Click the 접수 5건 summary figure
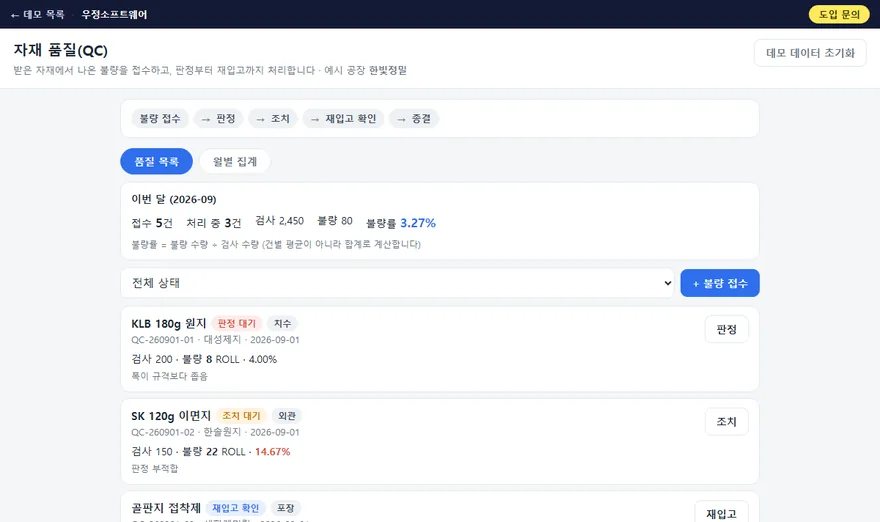The width and height of the screenshot is (880, 522). click(x=152, y=223)
